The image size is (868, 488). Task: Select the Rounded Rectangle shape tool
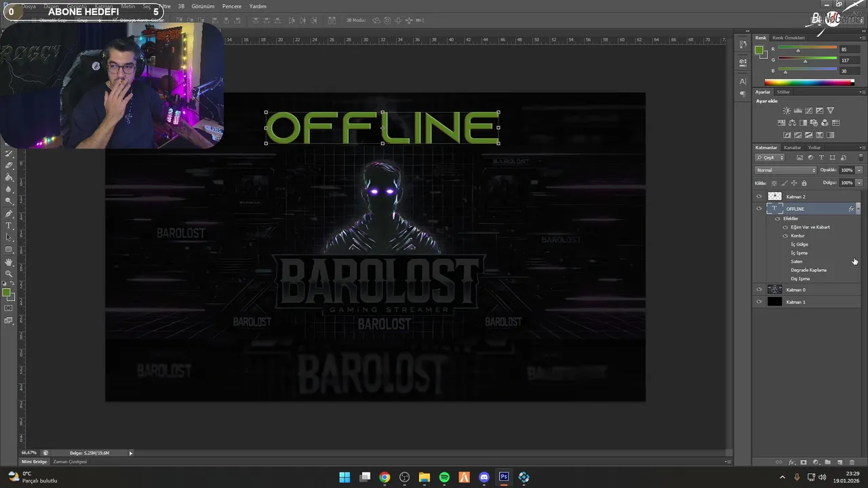(9, 250)
